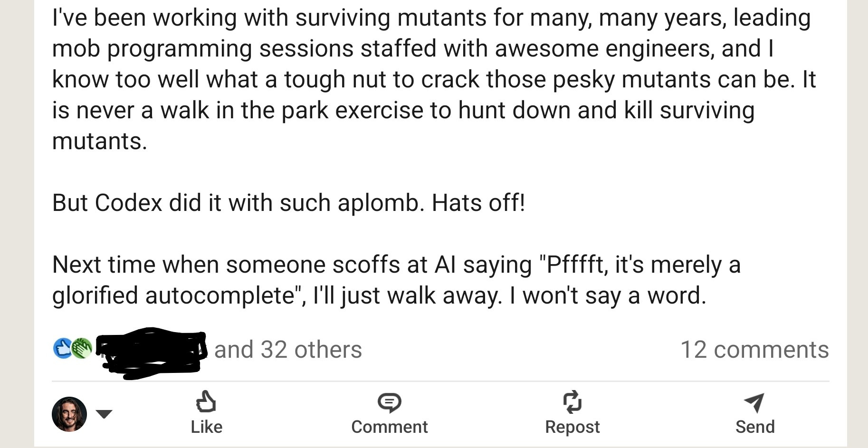Click the thumbs-up Like icon

206,401
